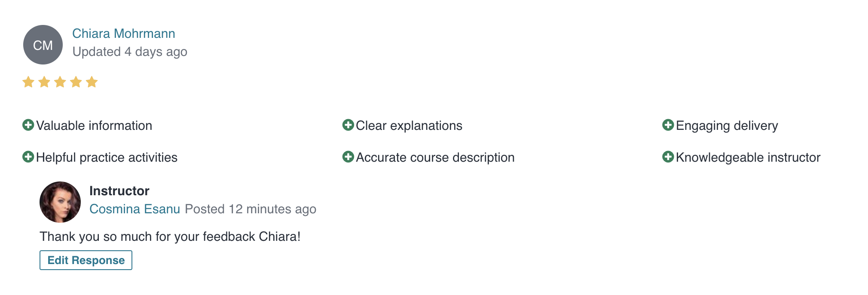Open the instructor's profile photo
The height and width of the screenshot is (295, 868).
click(x=60, y=202)
